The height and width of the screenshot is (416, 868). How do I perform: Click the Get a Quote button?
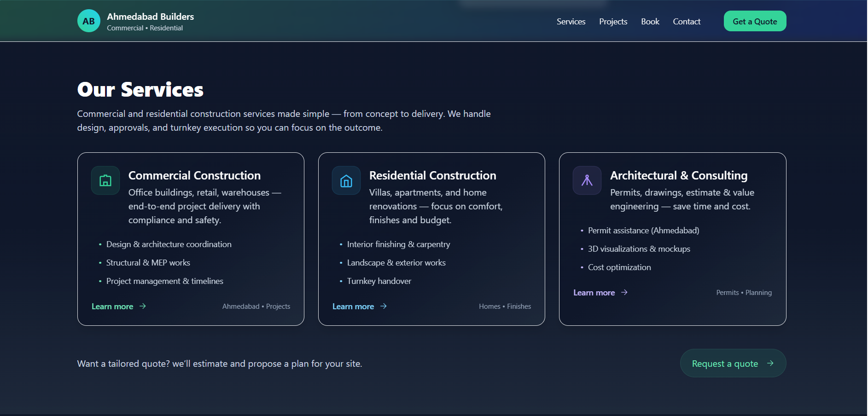tap(755, 21)
